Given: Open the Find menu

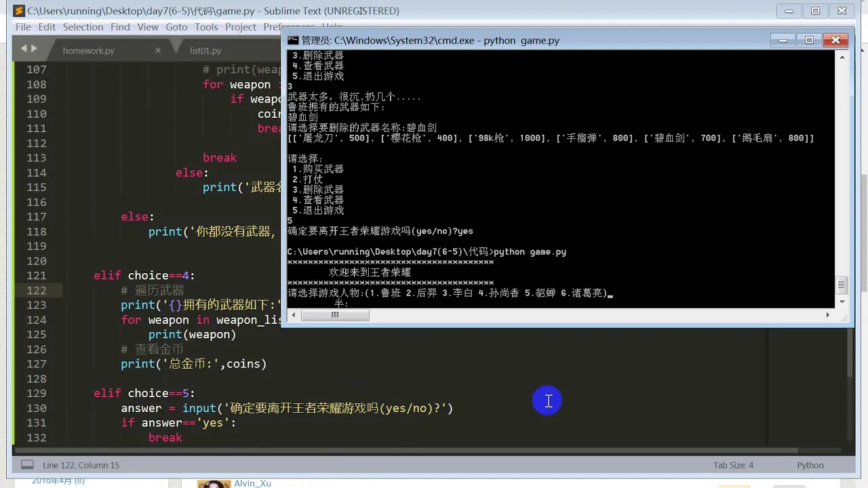Looking at the screenshot, I should coord(120,27).
